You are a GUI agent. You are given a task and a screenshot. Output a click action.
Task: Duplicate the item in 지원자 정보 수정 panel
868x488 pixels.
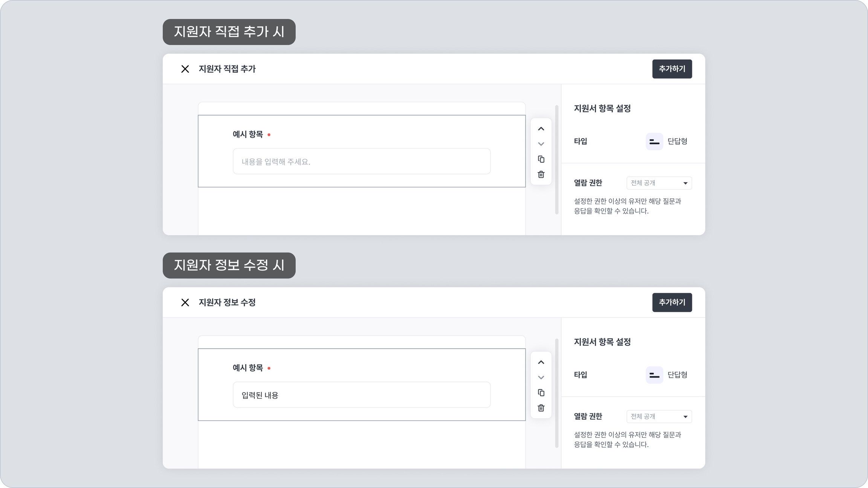541,393
